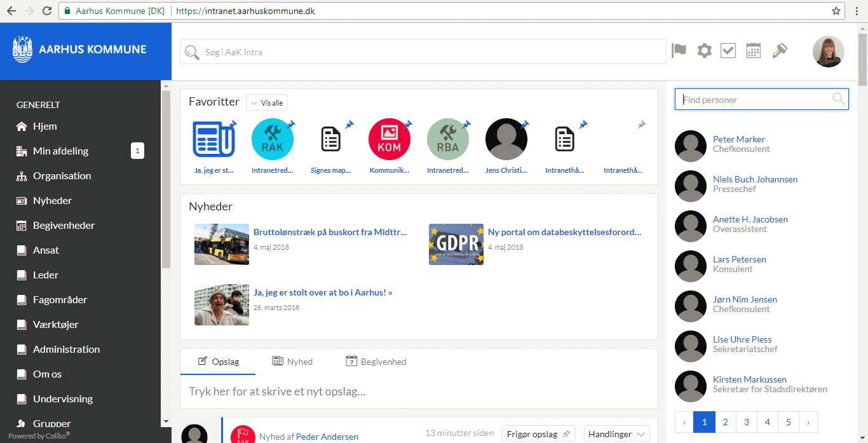Screen dimensions: 868x443
Task: Open settings via the gear icon
Action: (x=704, y=51)
